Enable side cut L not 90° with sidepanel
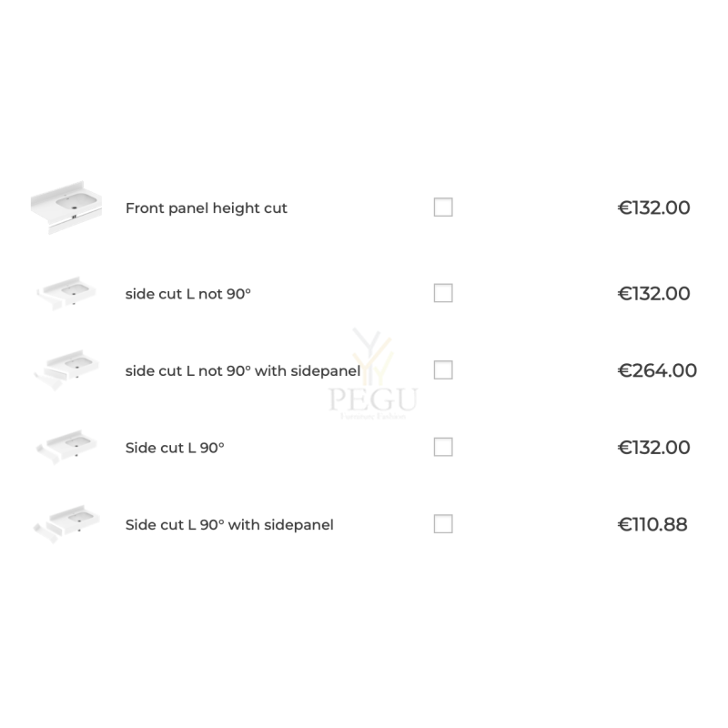 pyautogui.click(x=443, y=370)
